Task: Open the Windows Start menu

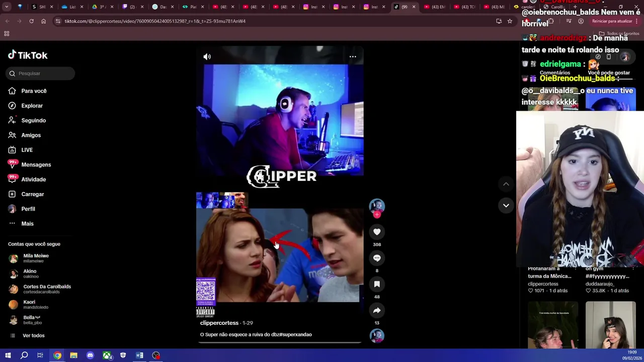Action: pos(8,355)
